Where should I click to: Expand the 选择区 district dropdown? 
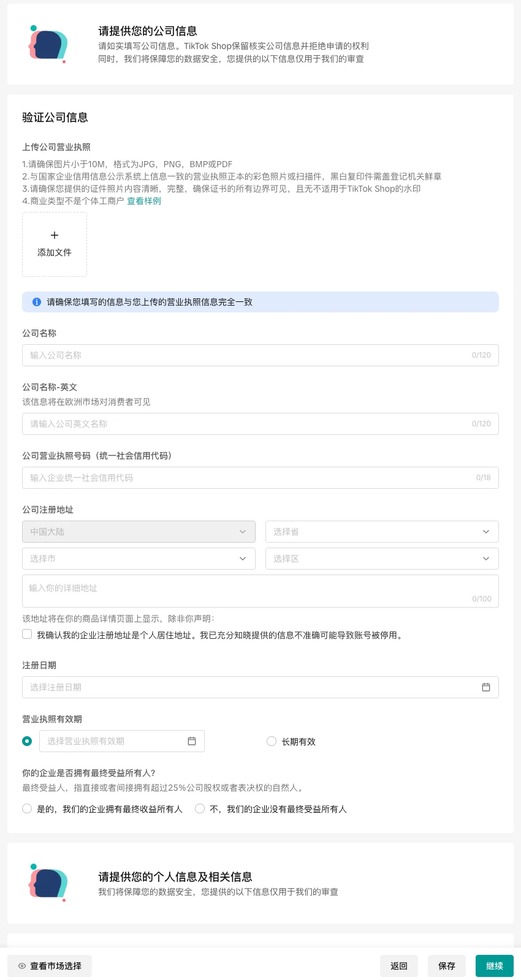coord(381,559)
